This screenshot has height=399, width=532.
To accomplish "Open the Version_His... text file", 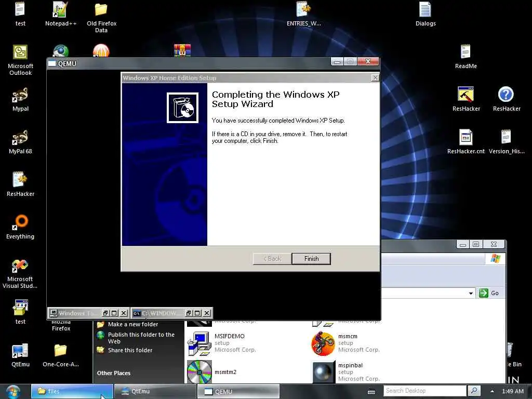I will click(506, 142).
